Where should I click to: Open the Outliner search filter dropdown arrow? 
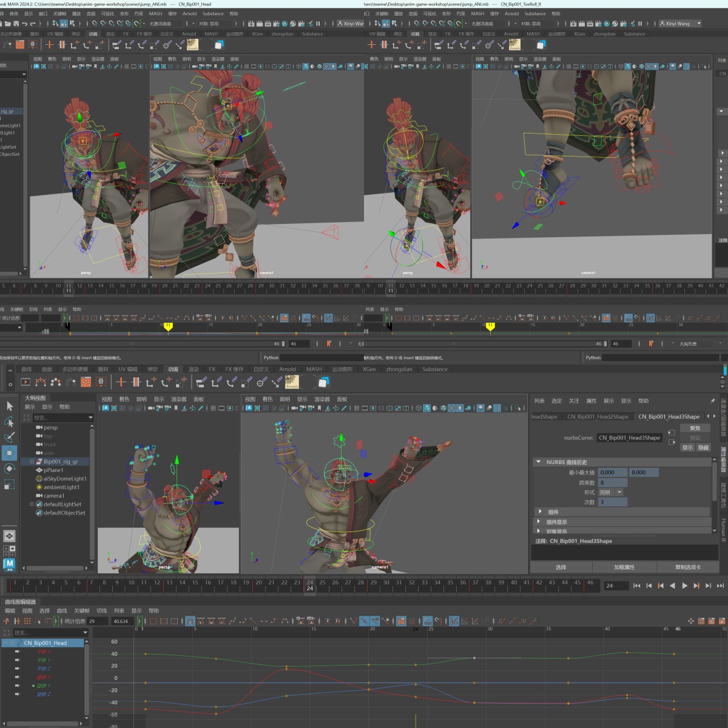click(91, 417)
